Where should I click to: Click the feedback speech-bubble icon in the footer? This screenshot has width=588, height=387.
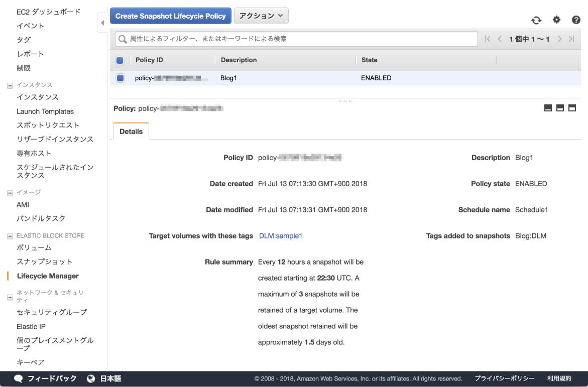[x=18, y=378]
